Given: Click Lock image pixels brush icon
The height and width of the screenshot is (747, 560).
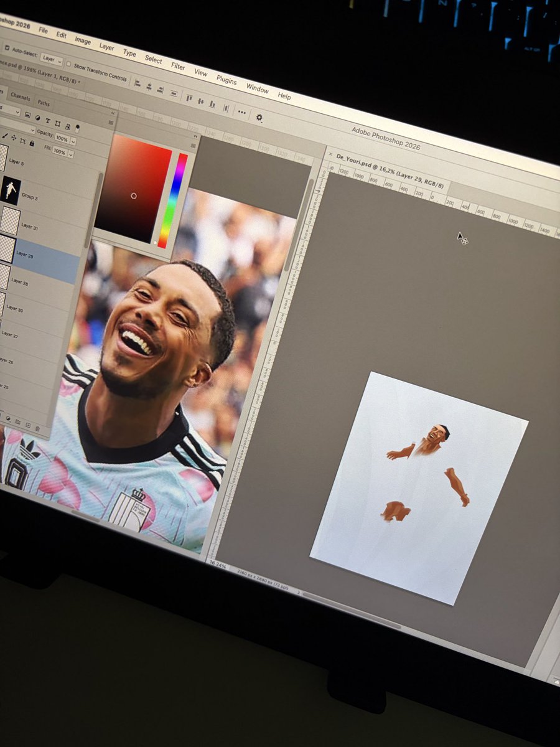Looking at the screenshot, I should [5, 136].
